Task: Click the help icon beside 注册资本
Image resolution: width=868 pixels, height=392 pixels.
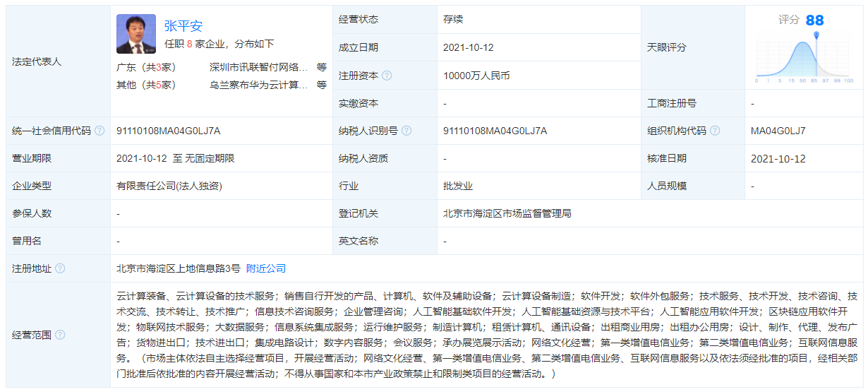Action: click(x=387, y=76)
